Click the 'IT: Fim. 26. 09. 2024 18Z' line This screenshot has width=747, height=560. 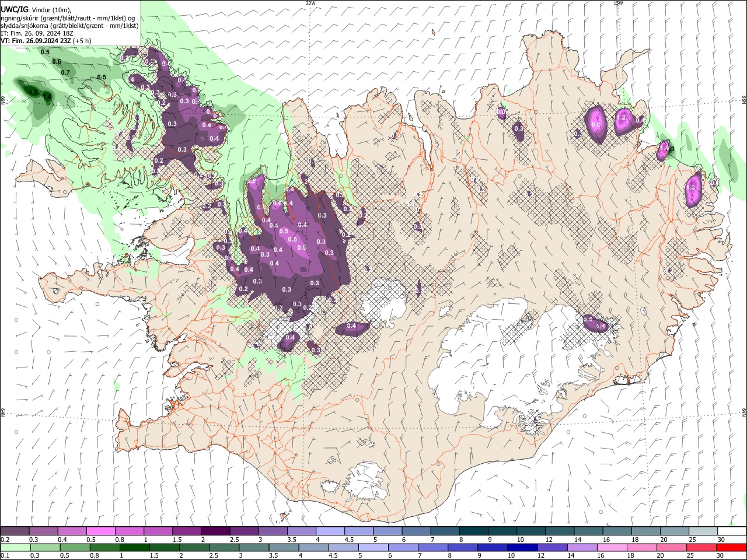click(x=37, y=34)
